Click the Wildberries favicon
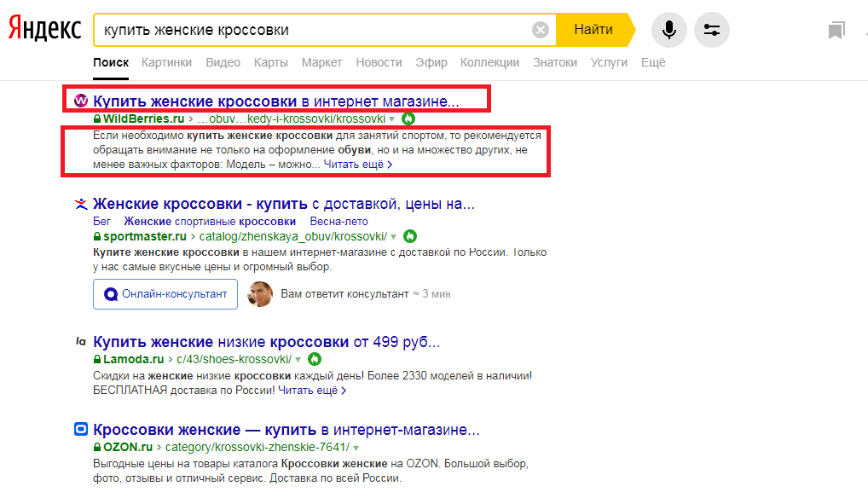Image resolution: width=868 pixels, height=498 pixels. coord(81,101)
